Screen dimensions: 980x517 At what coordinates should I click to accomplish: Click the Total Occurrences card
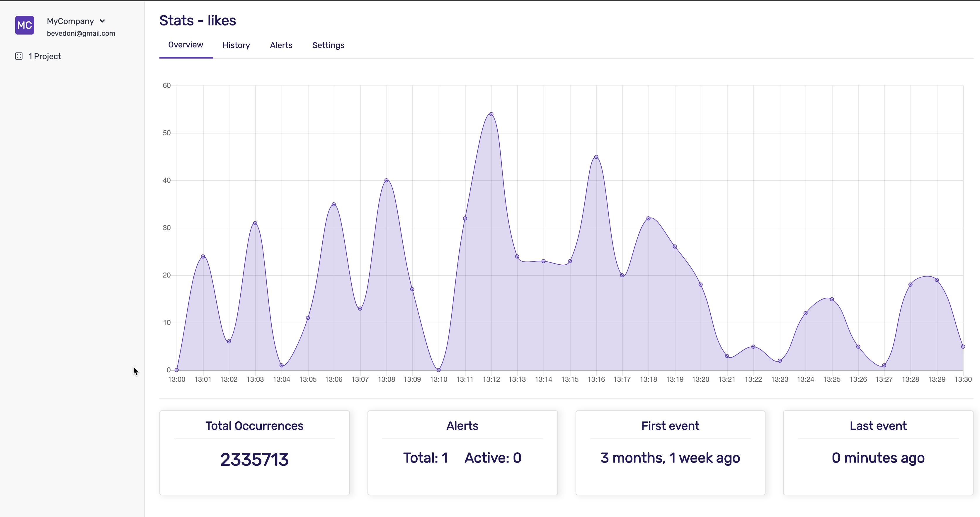coord(254,452)
